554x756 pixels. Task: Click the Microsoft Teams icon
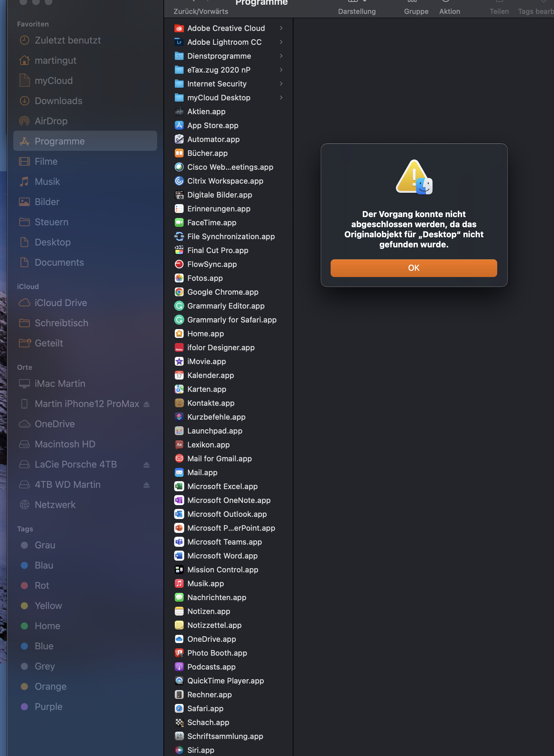point(179,542)
